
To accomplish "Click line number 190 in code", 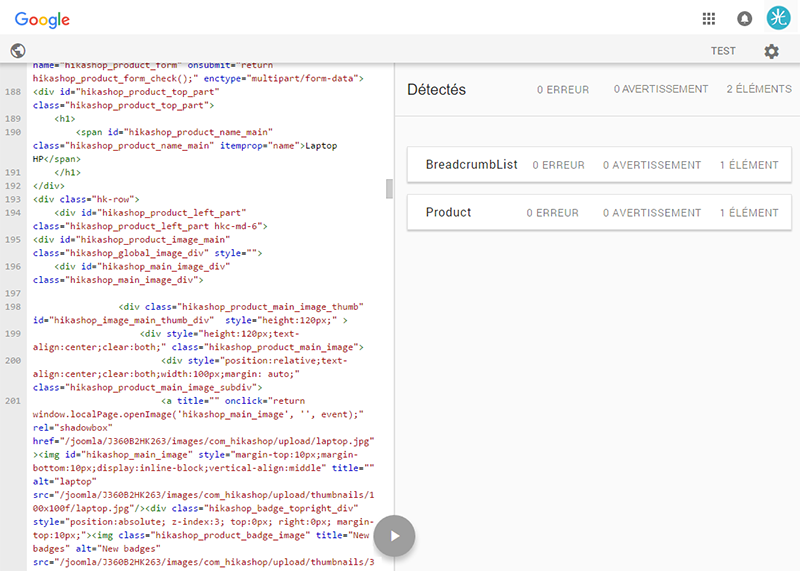I will 13,132.
